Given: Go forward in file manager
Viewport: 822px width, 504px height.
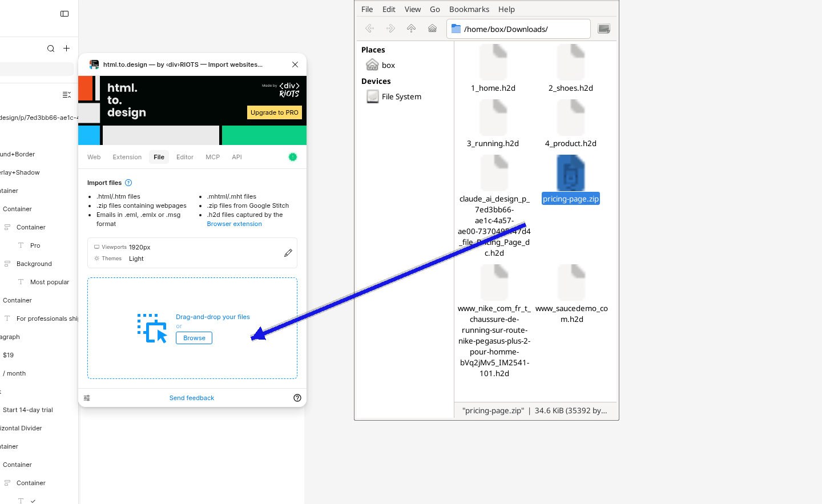Looking at the screenshot, I should [x=390, y=29].
